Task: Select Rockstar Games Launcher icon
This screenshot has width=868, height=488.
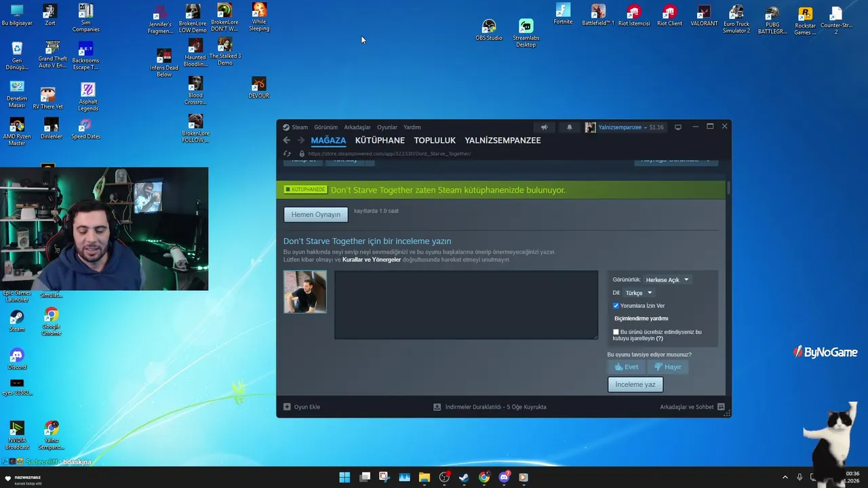Action: click(805, 21)
